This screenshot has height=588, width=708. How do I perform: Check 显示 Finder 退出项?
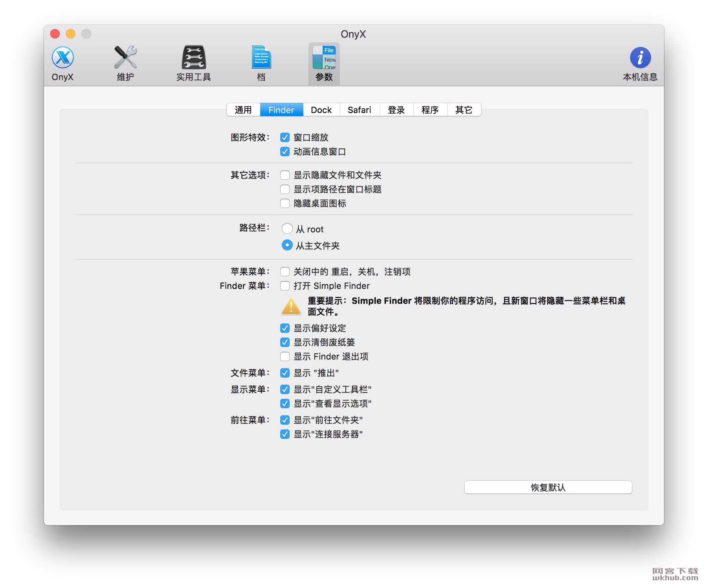[x=285, y=356]
